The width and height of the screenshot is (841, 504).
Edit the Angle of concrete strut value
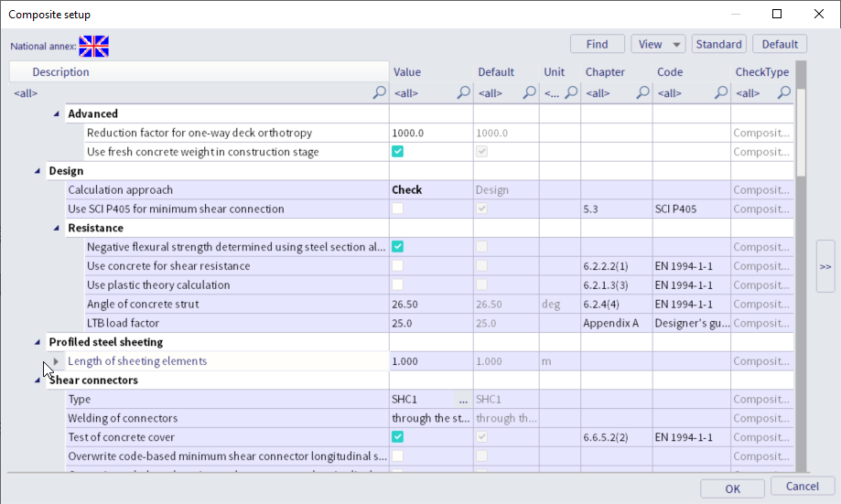tap(430, 305)
